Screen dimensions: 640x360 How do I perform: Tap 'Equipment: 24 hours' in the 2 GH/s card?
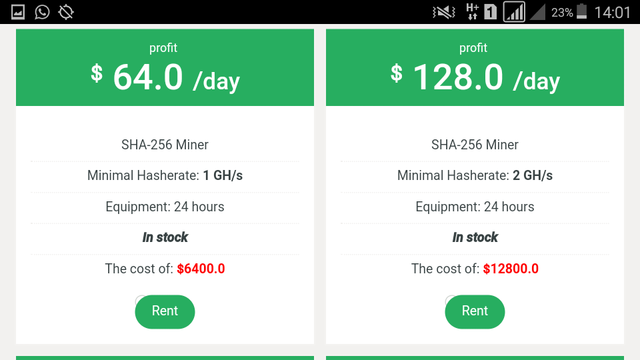475,207
